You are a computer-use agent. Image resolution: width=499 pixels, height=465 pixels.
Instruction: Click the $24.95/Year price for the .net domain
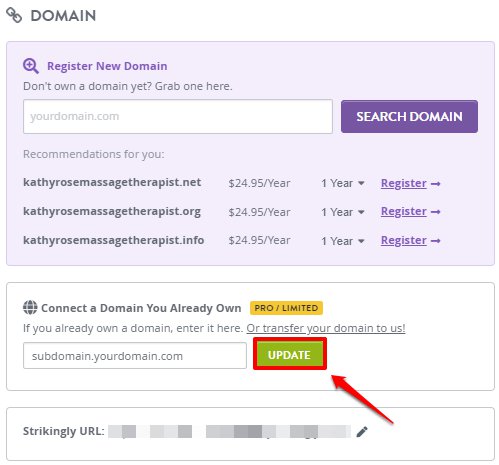point(259,183)
